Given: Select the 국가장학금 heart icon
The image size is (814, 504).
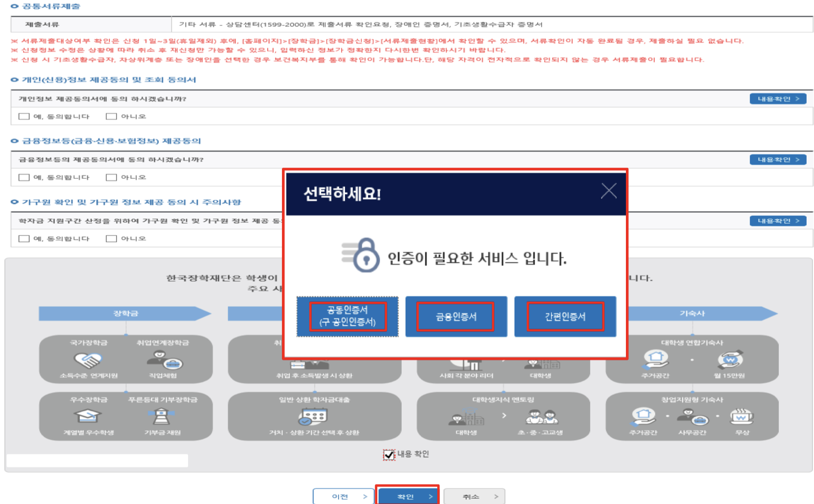Looking at the screenshot, I should 89,360.
